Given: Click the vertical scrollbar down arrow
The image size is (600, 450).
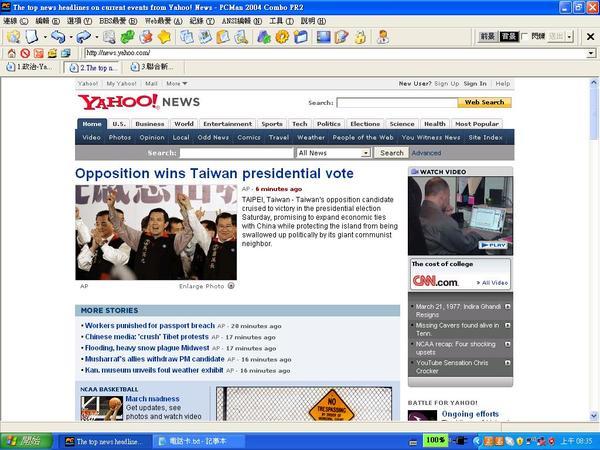Looking at the screenshot, I should click(594, 415).
